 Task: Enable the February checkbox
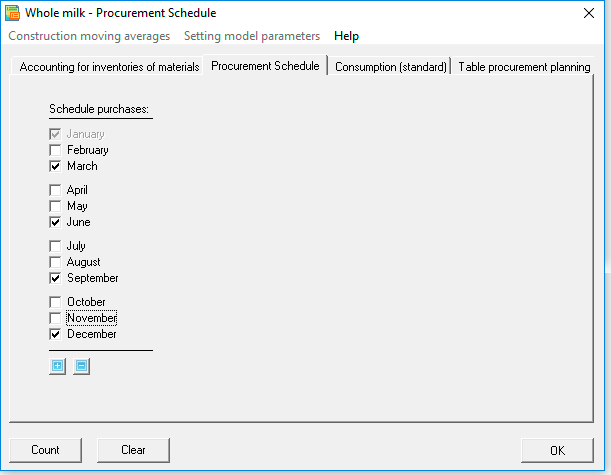(x=55, y=150)
